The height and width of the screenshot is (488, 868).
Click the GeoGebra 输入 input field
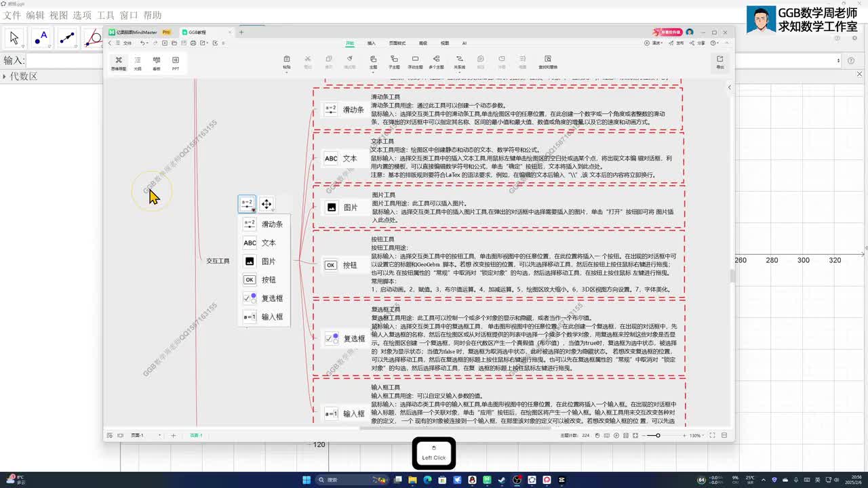pos(64,60)
